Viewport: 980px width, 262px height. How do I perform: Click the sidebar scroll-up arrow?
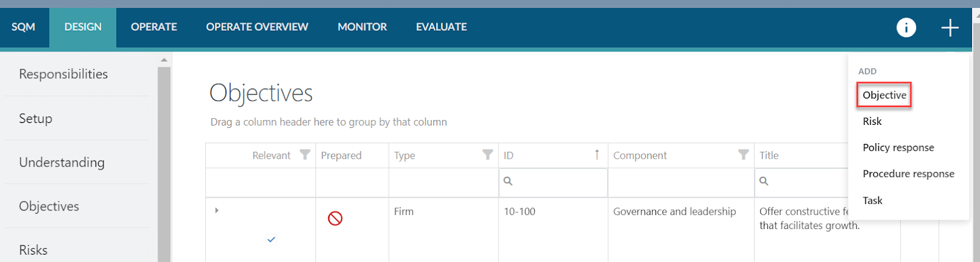tap(164, 60)
